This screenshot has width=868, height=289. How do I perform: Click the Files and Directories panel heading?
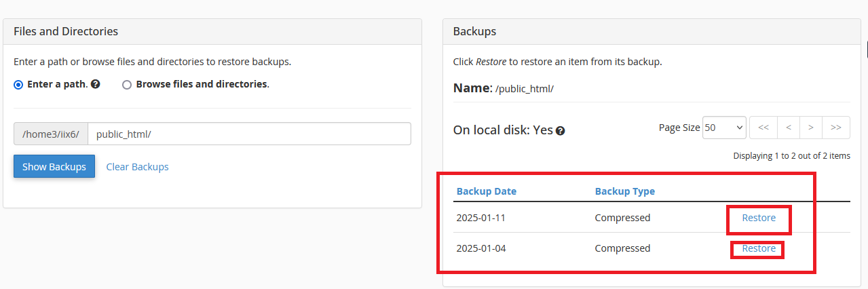tap(66, 31)
